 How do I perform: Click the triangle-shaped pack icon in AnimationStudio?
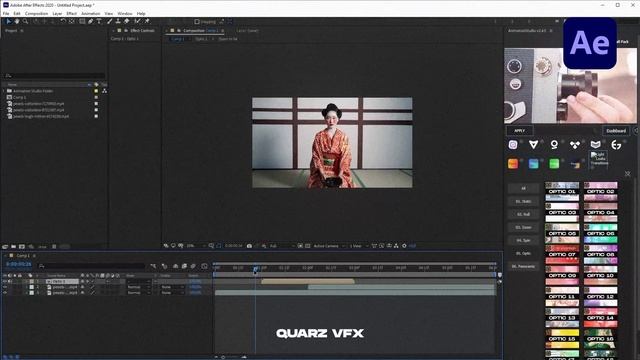(x=533, y=144)
